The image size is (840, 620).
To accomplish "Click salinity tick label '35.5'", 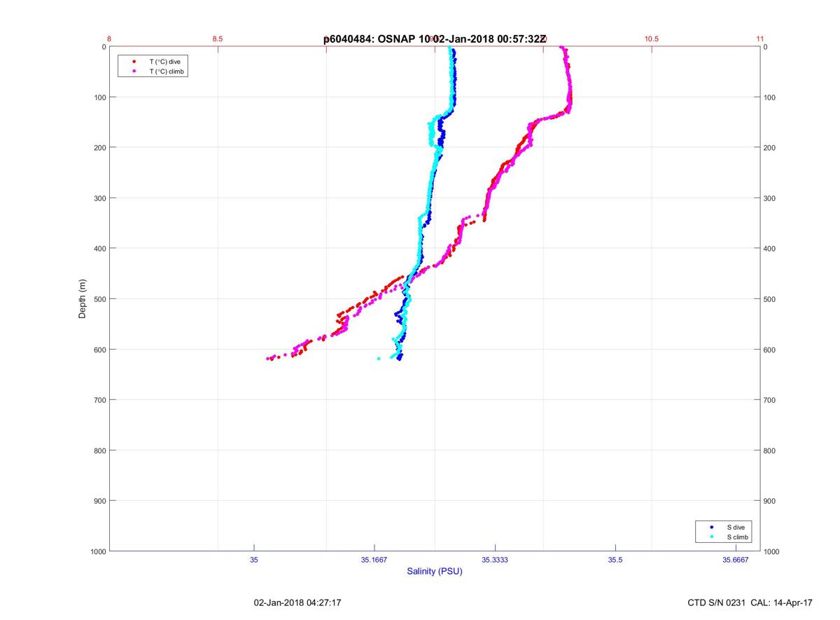I will pos(615,560).
